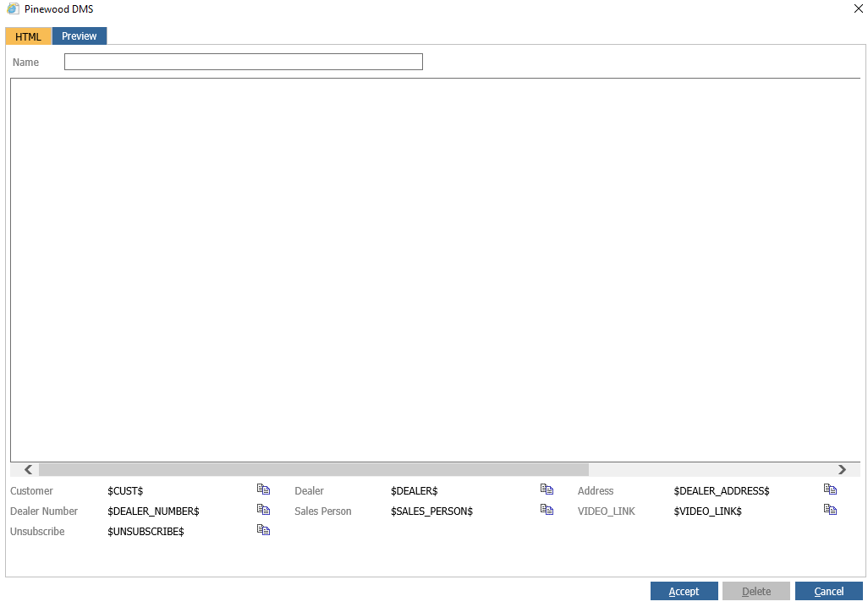Copy the $DEALER_ADDRESS$ placeholder
868x607 pixels.
coord(831,489)
